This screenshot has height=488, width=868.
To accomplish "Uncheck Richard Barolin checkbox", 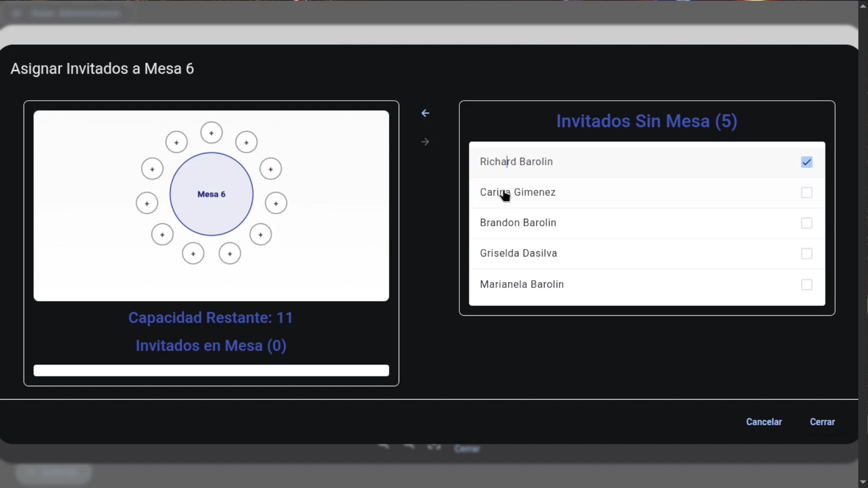I will 807,162.
